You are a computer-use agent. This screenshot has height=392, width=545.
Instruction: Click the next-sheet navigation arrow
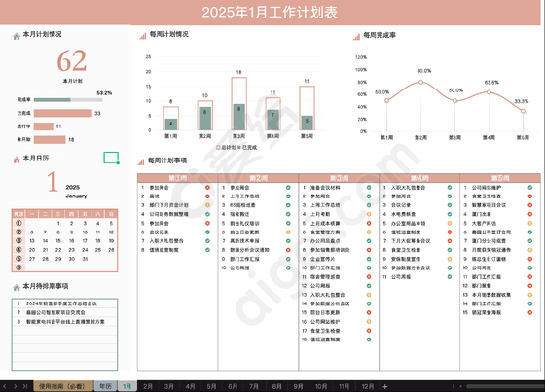(15, 386)
